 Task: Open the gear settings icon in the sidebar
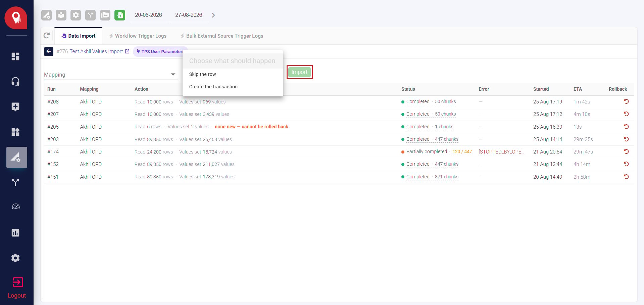pyautogui.click(x=15, y=258)
